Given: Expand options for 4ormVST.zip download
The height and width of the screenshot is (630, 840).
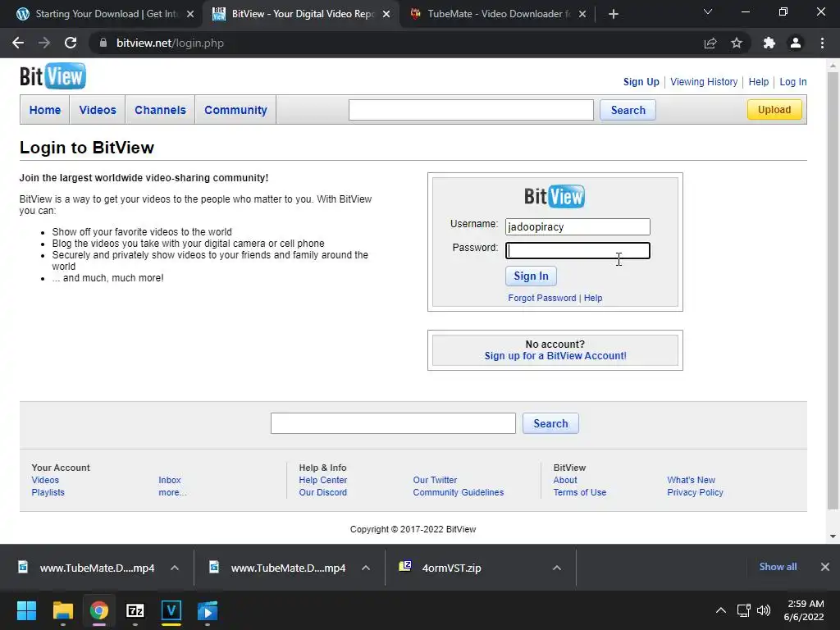Looking at the screenshot, I should [x=557, y=568].
